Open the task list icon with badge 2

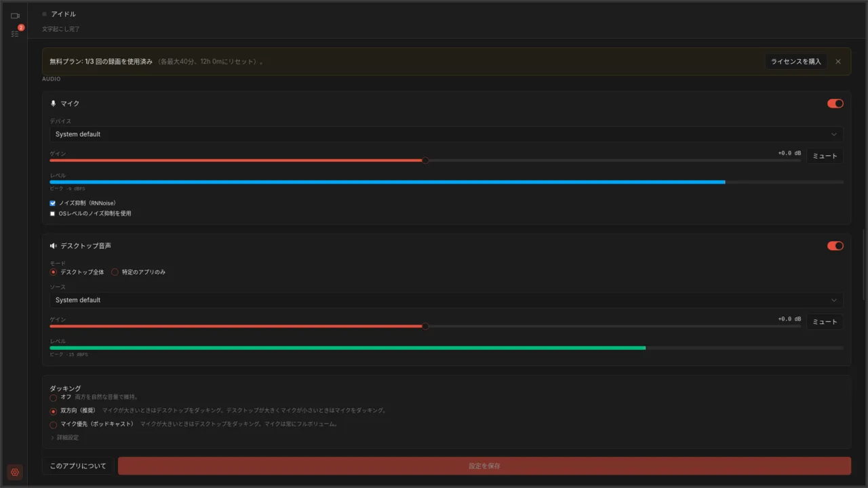coord(15,33)
